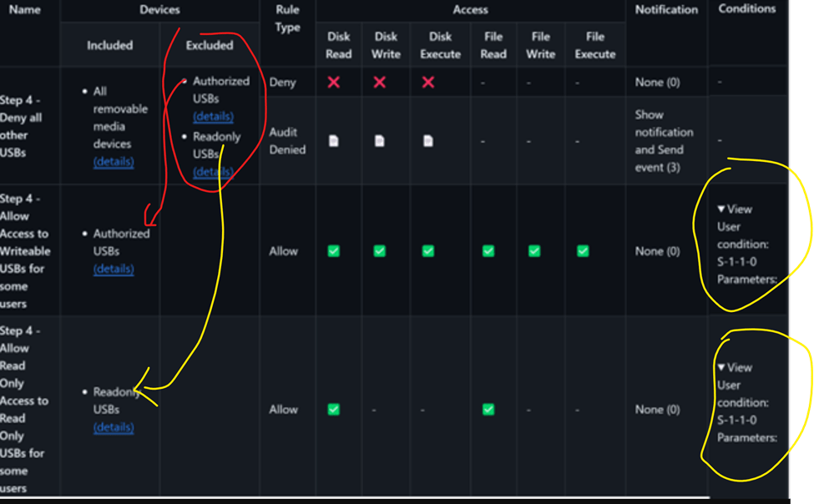Viewport: 814px width, 504px height.
Task: Click Audit Denied document icon under Disk Read
Action: (x=334, y=141)
